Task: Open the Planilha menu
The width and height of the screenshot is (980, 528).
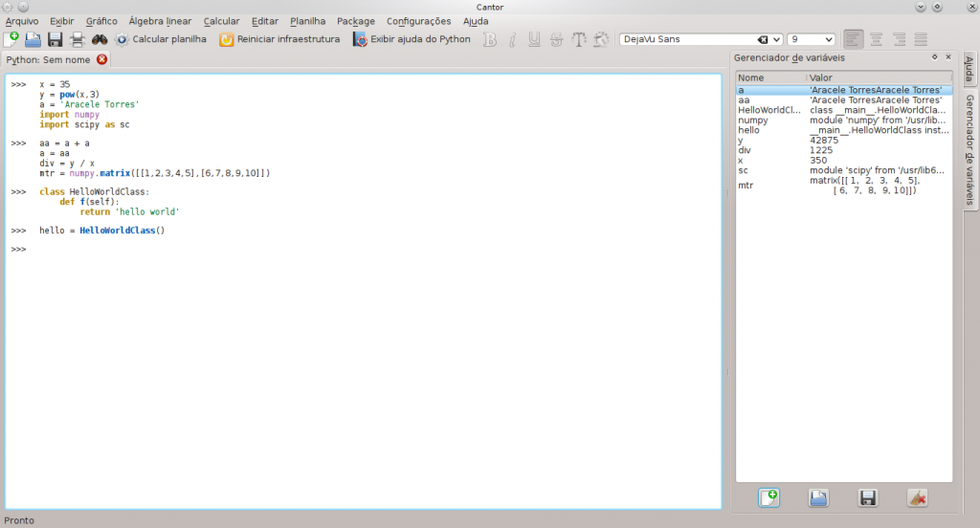Action: click(307, 21)
